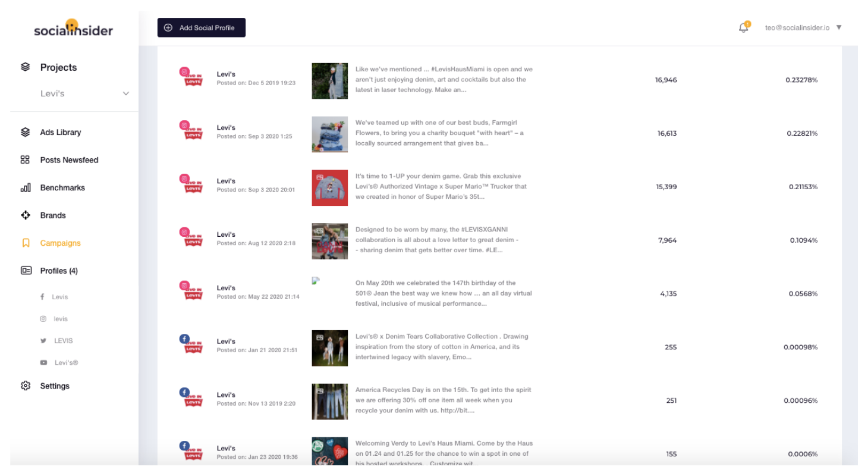The image size is (868, 476).
Task: Click the Projects layers icon
Action: (x=25, y=67)
